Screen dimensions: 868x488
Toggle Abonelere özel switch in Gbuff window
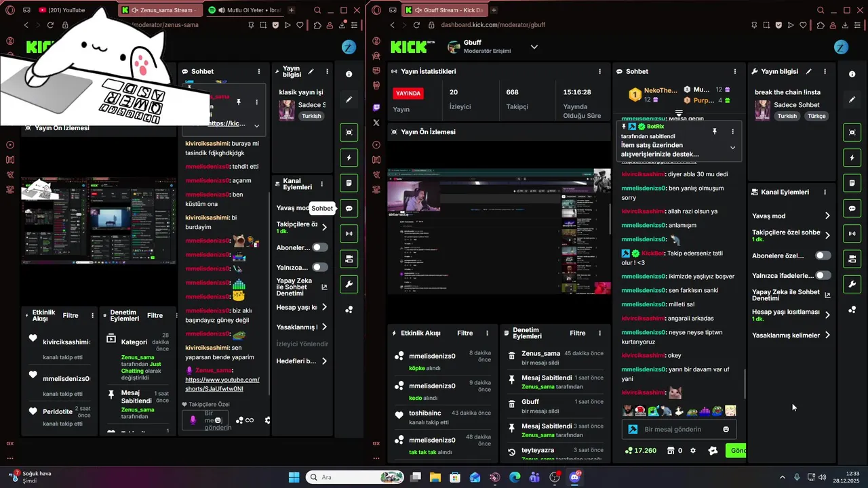[x=823, y=256]
